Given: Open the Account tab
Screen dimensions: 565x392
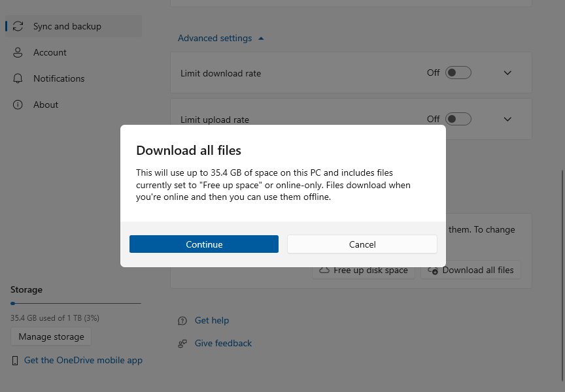Looking at the screenshot, I should [x=73, y=52].
